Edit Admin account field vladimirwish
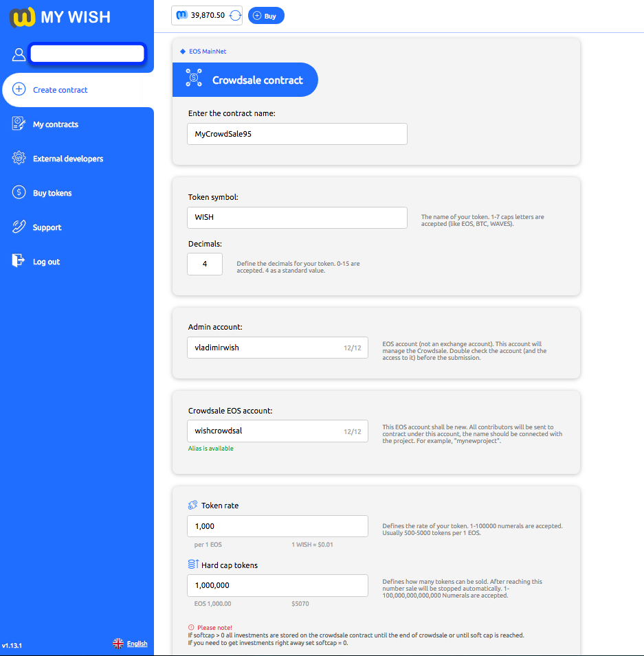Viewport: 644px width, 656px height. (x=277, y=348)
